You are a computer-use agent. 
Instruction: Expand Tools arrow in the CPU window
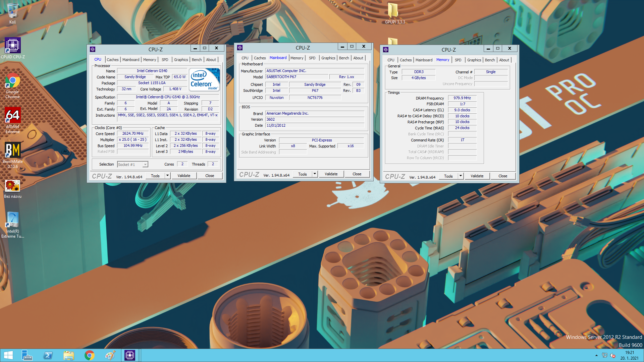[x=167, y=176]
